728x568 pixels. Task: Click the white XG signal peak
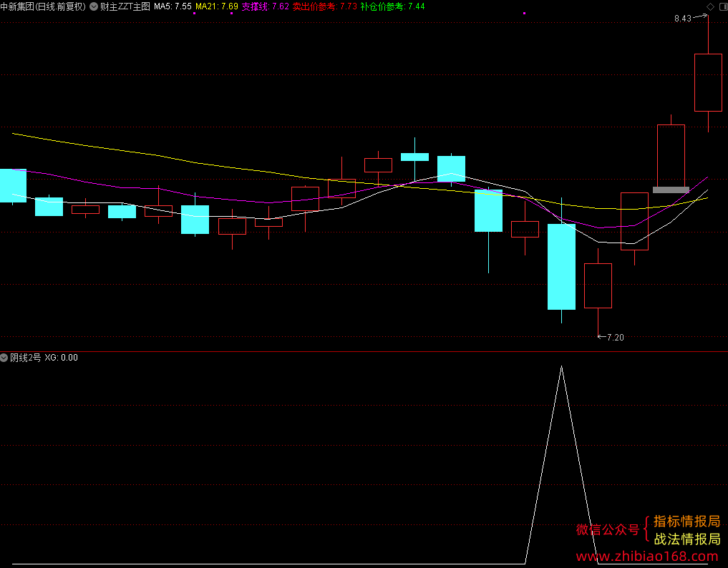[x=561, y=368]
